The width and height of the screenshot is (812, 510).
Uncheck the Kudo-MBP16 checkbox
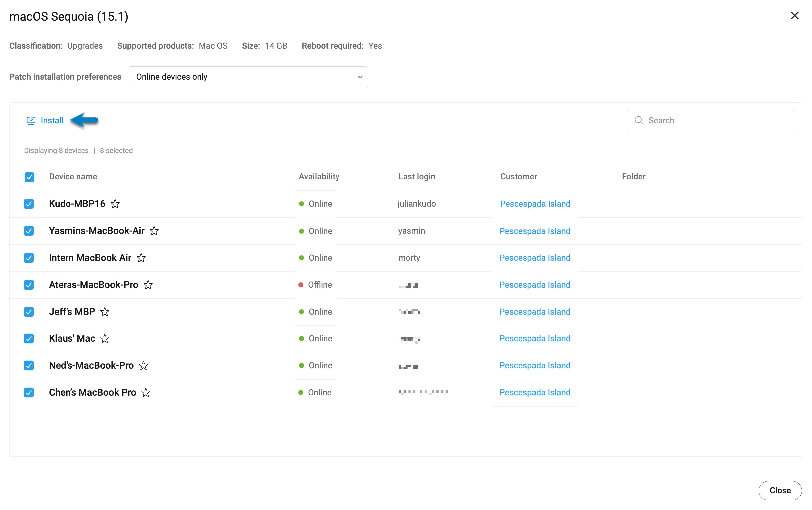(29, 204)
